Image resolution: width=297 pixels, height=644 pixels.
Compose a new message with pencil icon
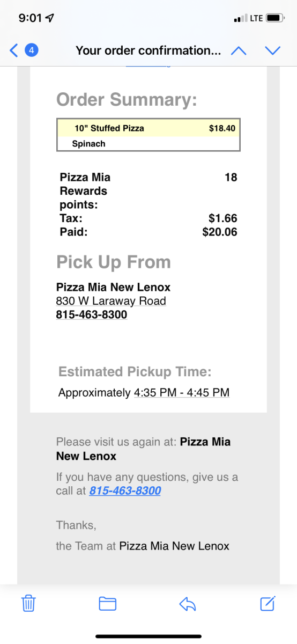(x=268, y=603)
